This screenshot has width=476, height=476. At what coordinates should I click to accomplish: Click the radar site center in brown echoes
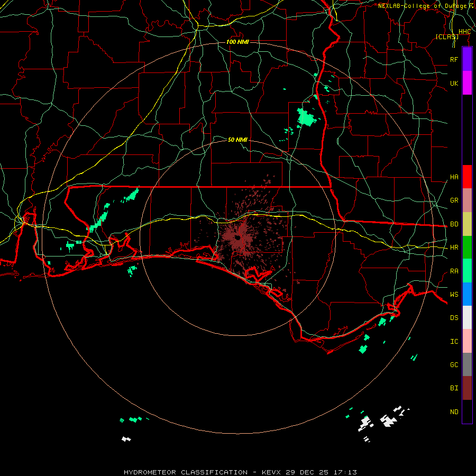(x=238, y=238)
